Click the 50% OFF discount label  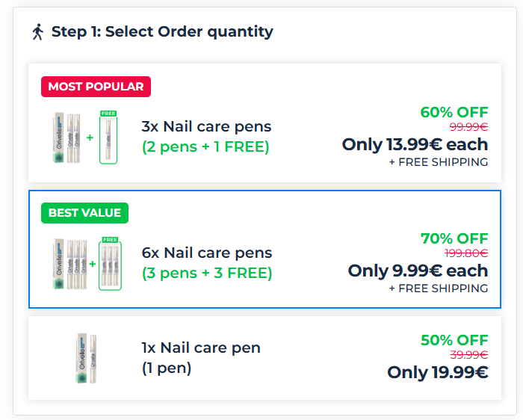454,340
